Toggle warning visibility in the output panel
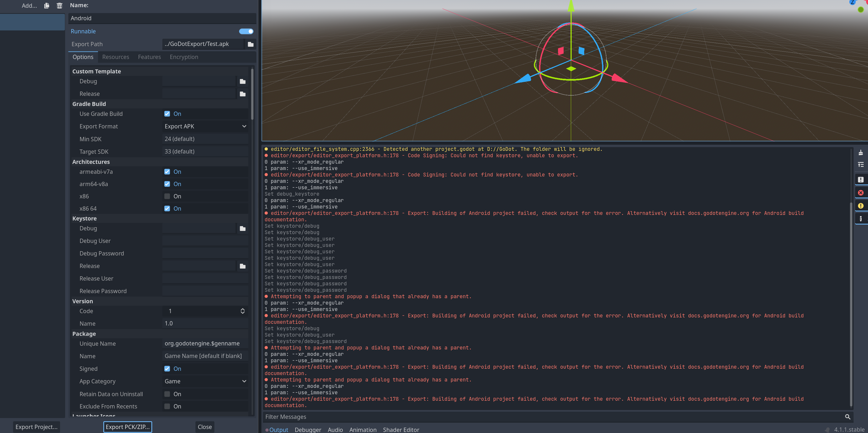Image resolution: width=868 pixels, height=433 pixels. click(x=861, y=206)
